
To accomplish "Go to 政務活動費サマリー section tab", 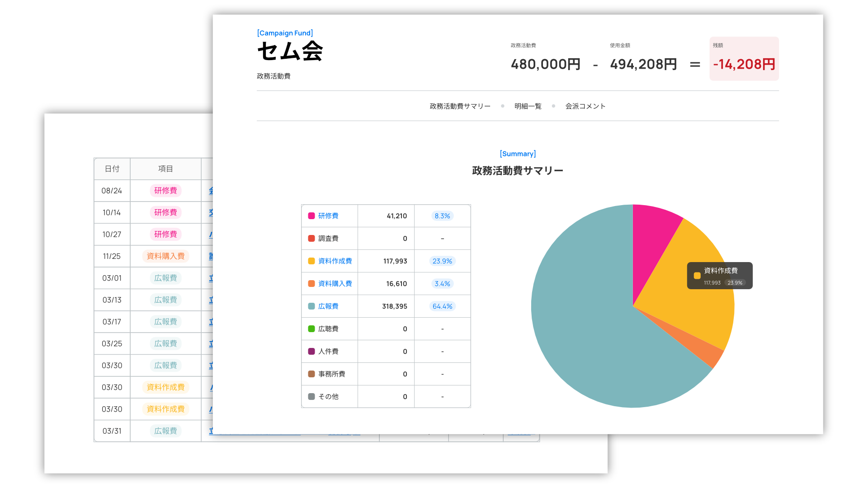I will coord(460,106).
